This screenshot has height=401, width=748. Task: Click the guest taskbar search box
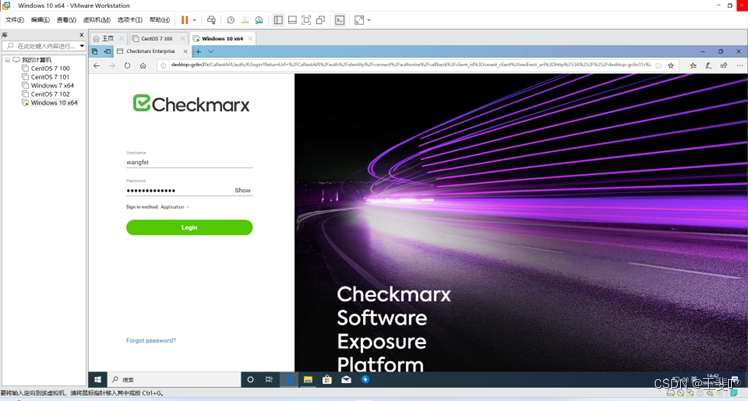[x=174, y=380]
